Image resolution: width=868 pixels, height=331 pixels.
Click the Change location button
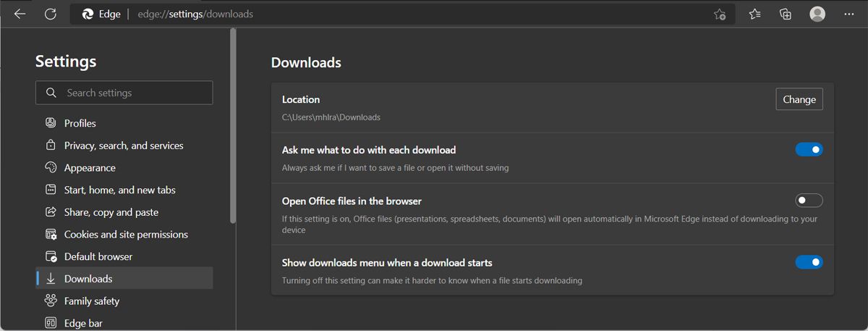(799, 100)
